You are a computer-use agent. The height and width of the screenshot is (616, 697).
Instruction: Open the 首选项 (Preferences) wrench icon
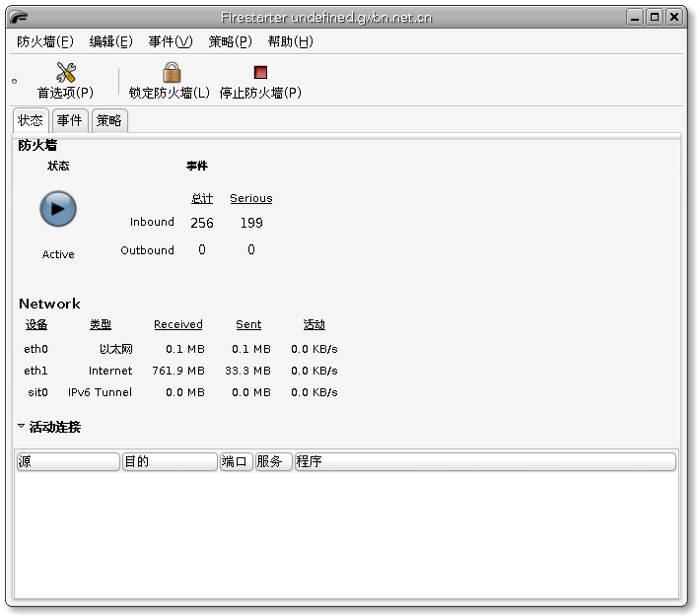pyautogui.click(x=65, y=73)
